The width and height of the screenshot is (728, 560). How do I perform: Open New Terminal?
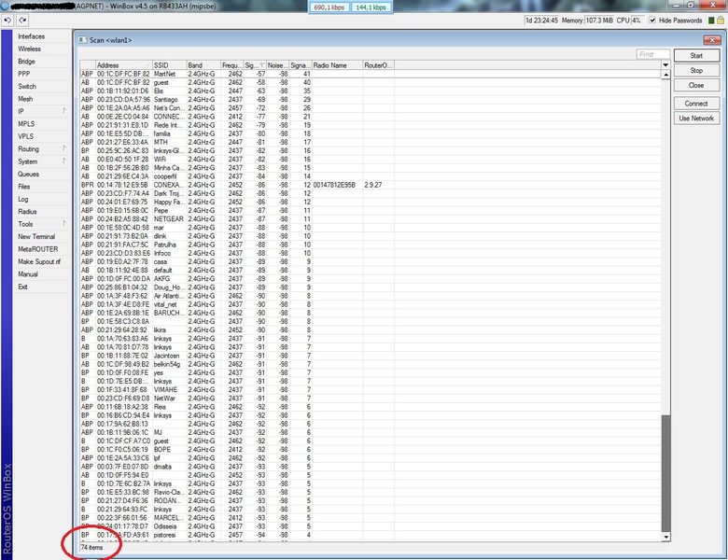tap(36, 237)
